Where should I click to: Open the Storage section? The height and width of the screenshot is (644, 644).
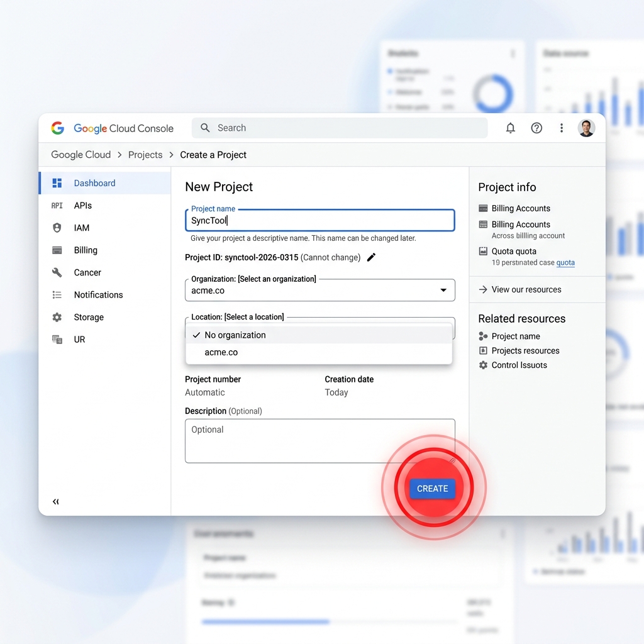click(x=89, y=317)
